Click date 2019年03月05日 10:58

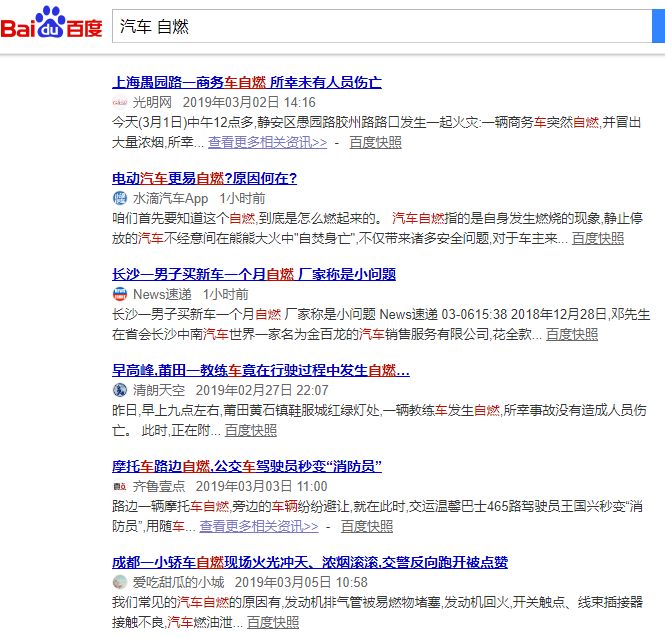(x=301, y=582)
